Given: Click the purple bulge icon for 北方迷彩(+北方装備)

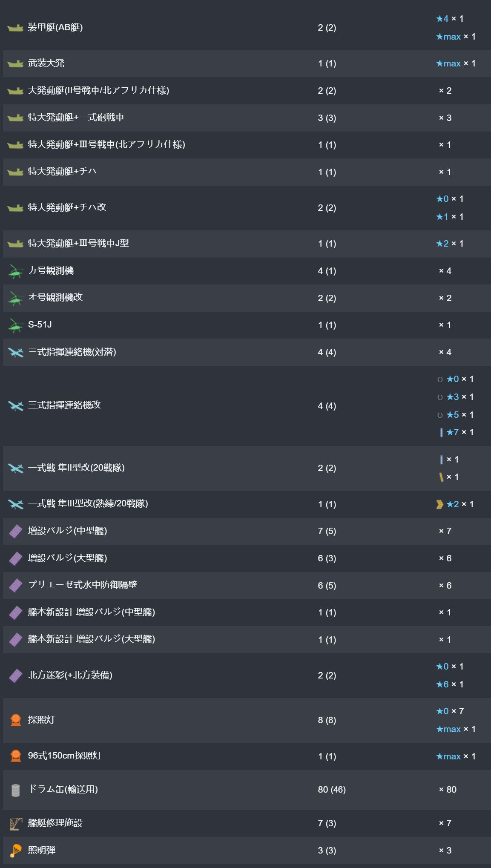Looking at the screenshot, I should click(x=15, y=675).
